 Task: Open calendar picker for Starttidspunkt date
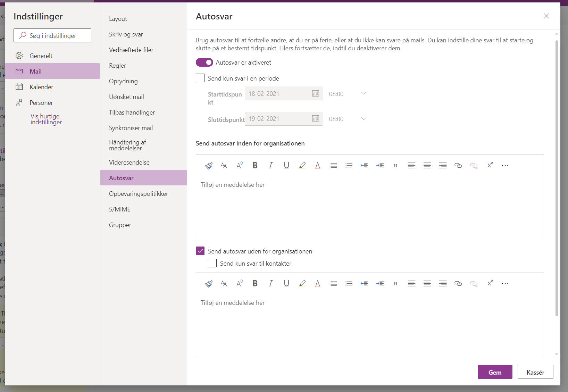tap(316, 93)
